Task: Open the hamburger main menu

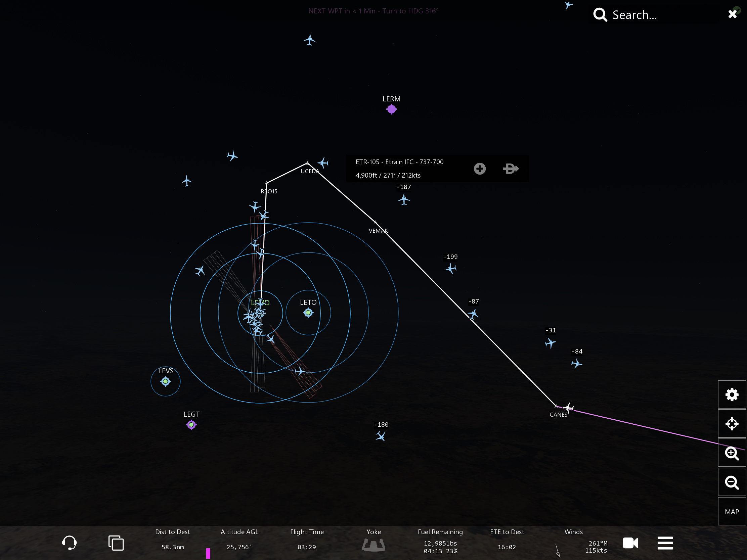Action: (x=665, y=543)
